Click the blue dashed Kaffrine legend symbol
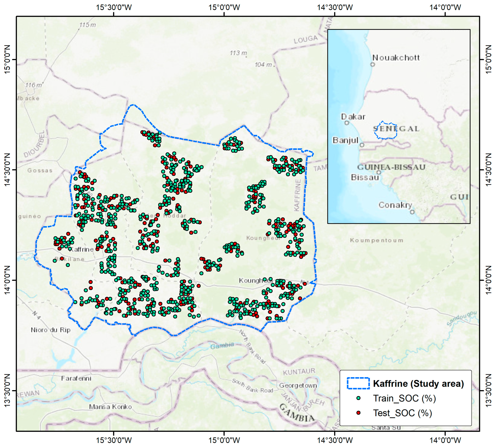 click(x=358, y=383)
